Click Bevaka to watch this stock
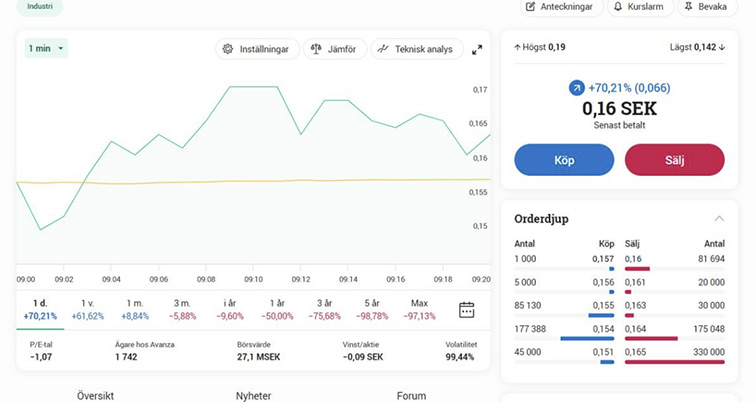The height and width of the screenshot is (402, 756). pos(705,7)
